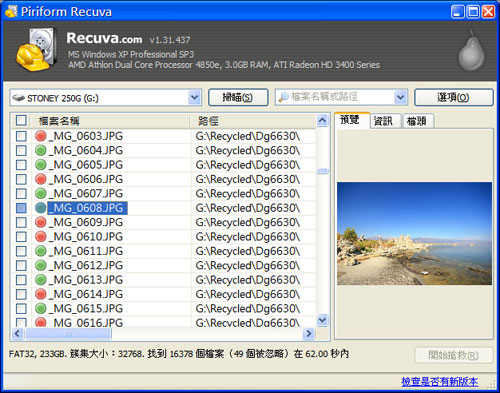Minimize the Piriform Recuva window
Viewport: 500px width, 393px height.
coord(457,12)
